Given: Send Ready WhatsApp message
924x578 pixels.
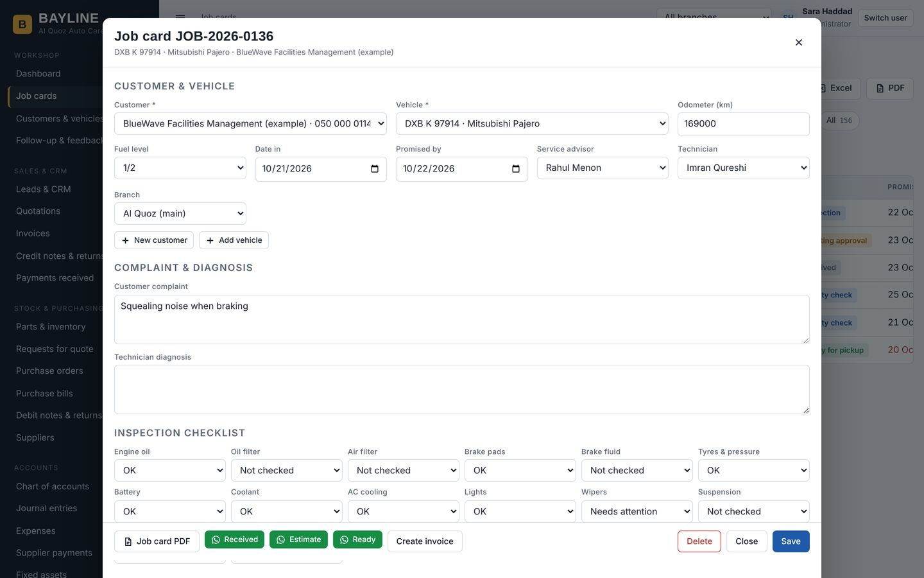Looking at the screenshot, I should (x=357, y=539).
